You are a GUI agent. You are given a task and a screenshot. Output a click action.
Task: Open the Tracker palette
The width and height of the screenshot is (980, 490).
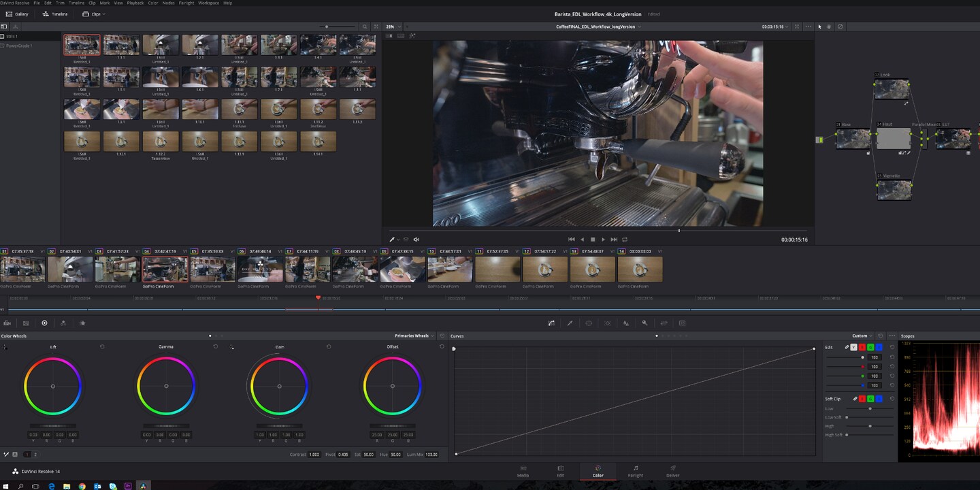coord(608,323)
